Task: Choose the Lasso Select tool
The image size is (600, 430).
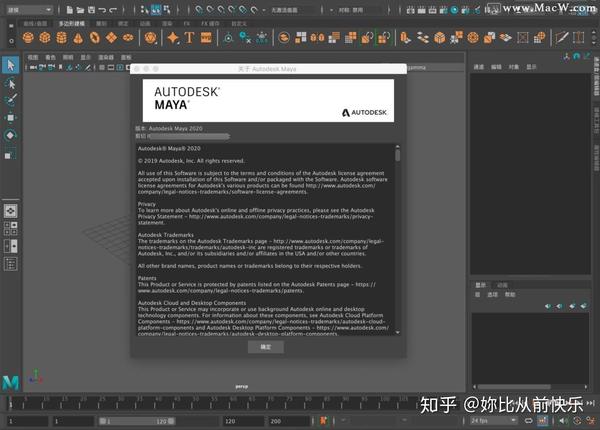Action: coord(11,83)
